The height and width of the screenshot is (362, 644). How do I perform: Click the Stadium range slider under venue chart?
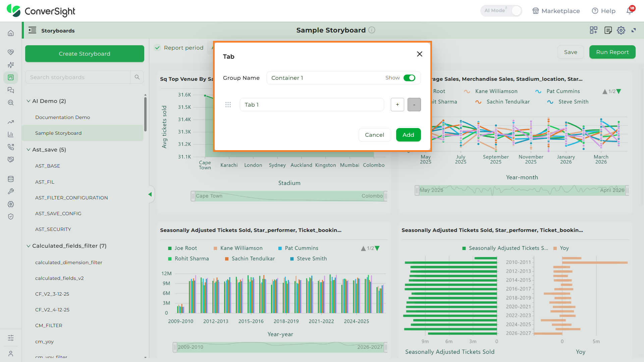coord(289,196)
